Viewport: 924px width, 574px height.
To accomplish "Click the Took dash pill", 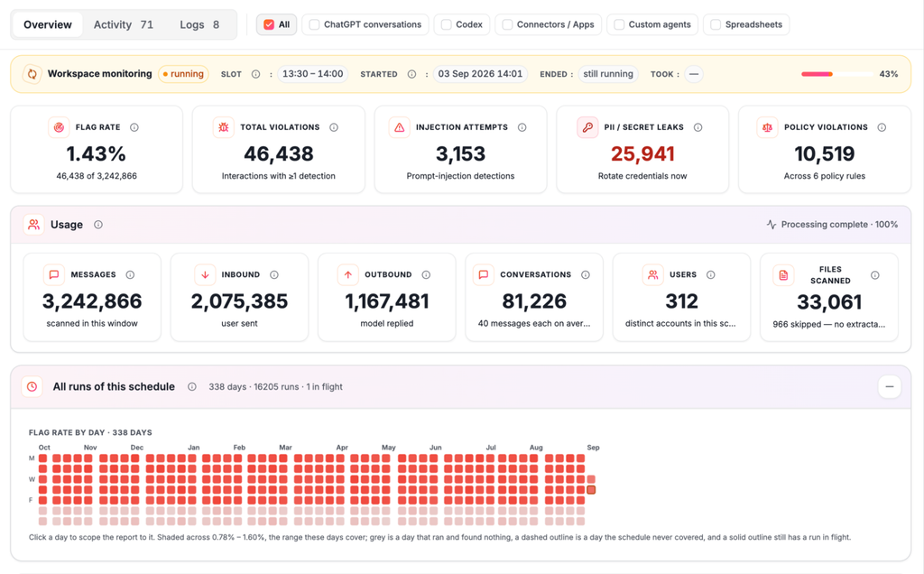I will pyautogui.click(x=694, y=74).
